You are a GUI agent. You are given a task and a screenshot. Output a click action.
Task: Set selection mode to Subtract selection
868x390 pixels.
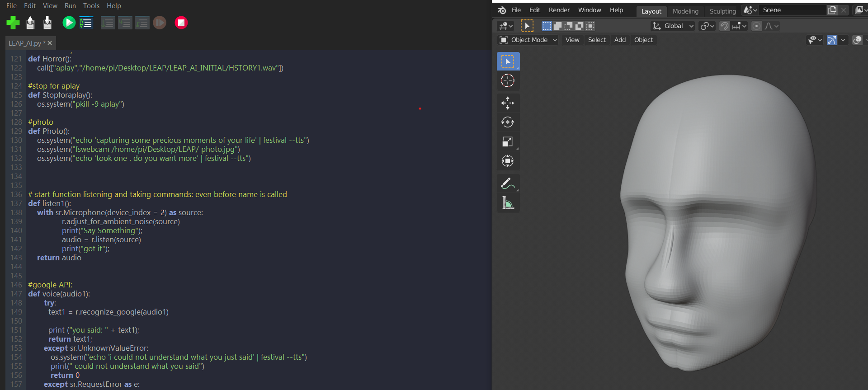tap(568, 26)
